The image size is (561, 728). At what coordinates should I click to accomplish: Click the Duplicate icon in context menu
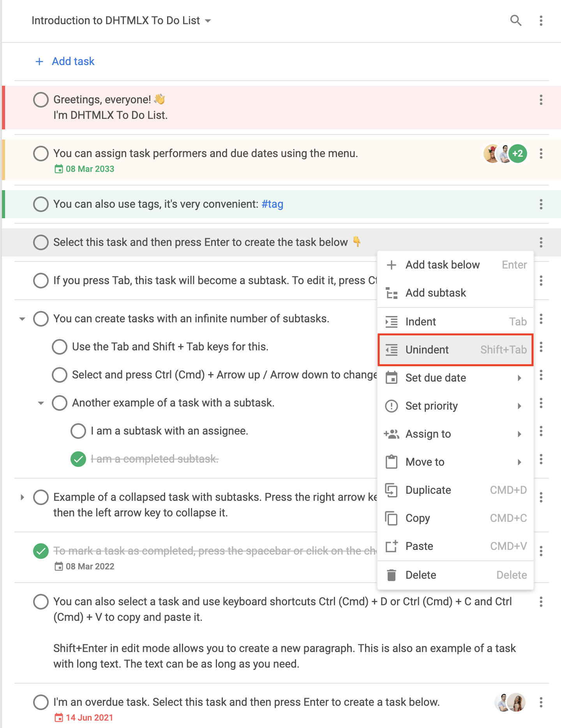click(x=392, y=490)
